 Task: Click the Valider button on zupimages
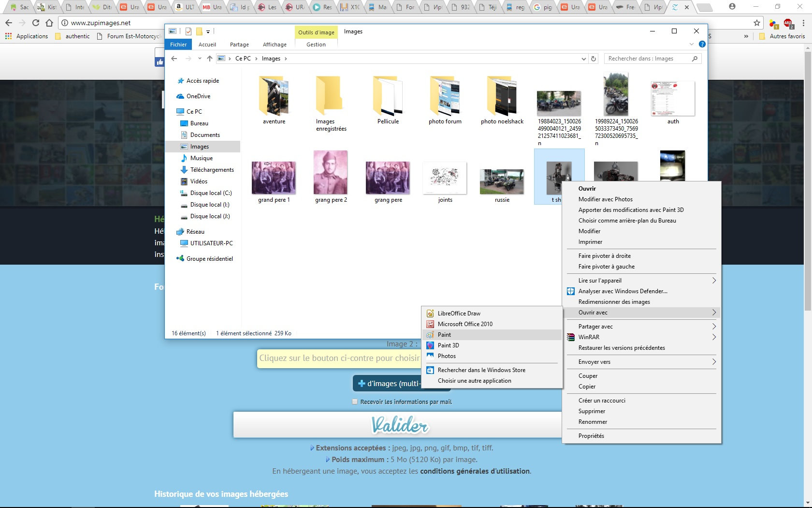pyautogui.click(x=398, y=425)
